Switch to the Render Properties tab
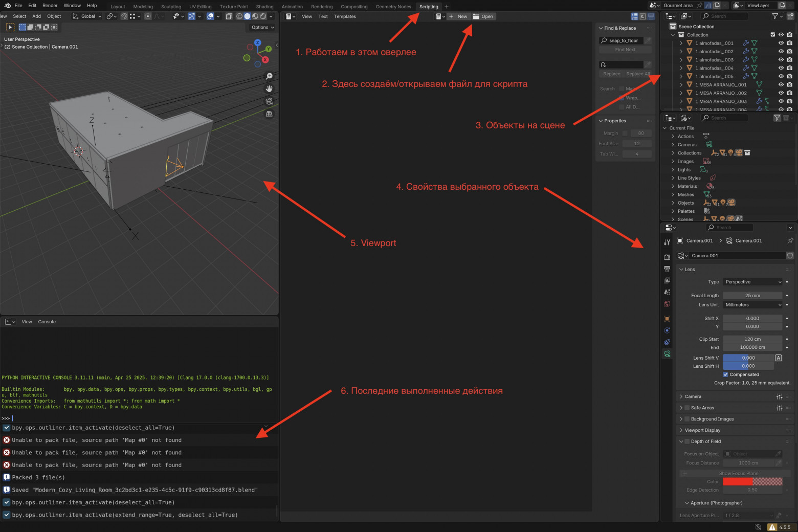 (667, 257)
